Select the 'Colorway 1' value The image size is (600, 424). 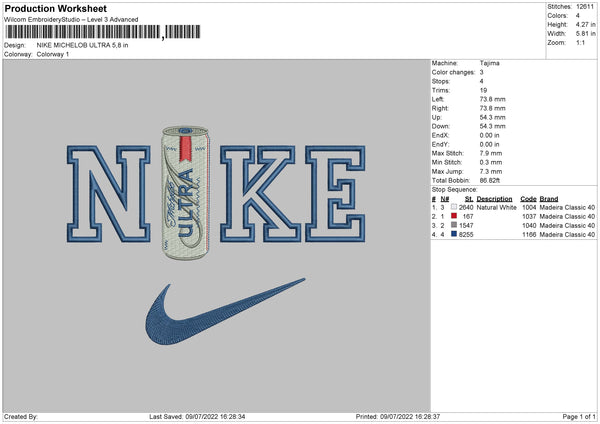[53, 54]
